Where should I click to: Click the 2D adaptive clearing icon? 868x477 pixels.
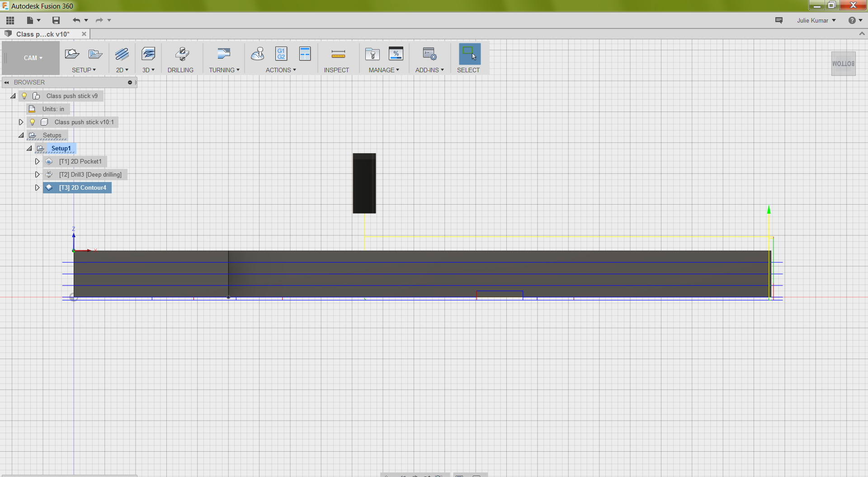point(122,54)
